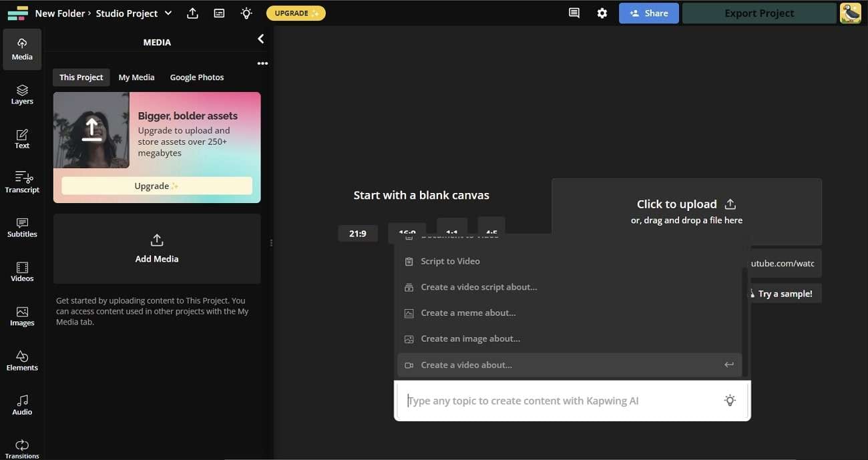The height and width of the screenshot is (460, 868).
Task: Switch to Google Photos tab
Action: pyautogui.click(x=197, y=77)
